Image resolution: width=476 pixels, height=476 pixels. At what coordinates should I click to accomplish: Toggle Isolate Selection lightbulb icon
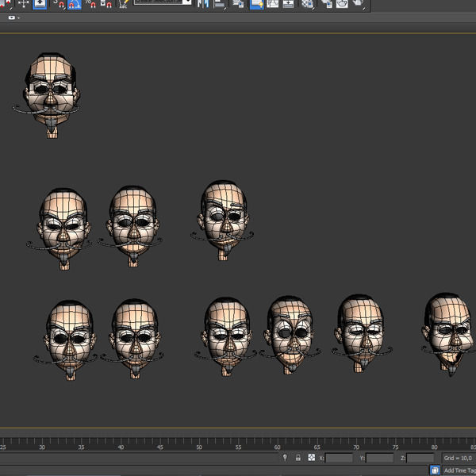click(285, 458)
